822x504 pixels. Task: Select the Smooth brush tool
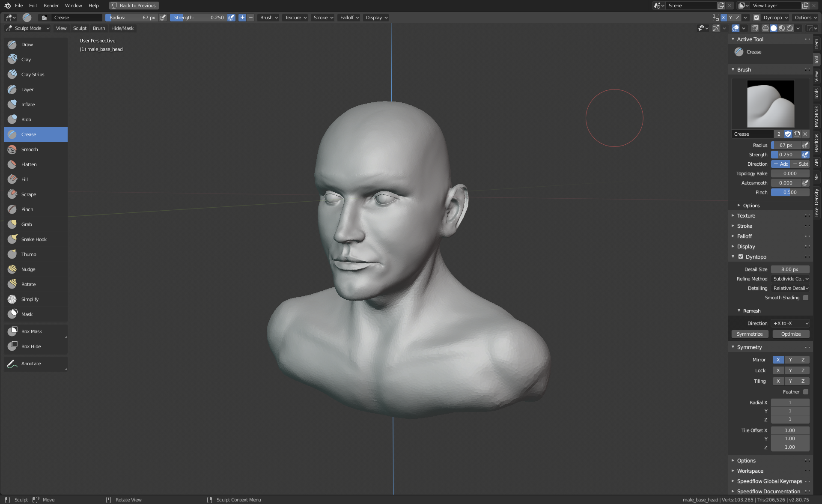point(30,149)
